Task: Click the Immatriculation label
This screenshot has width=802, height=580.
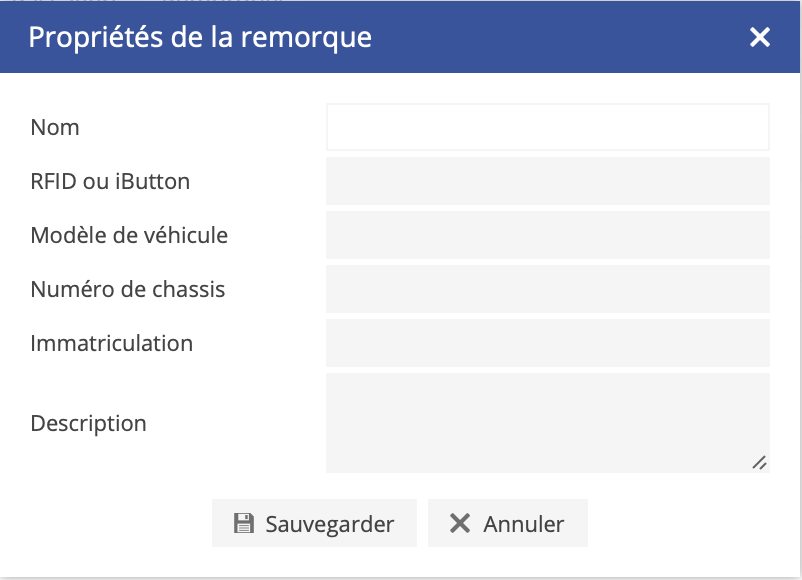Action: point(112,344)
